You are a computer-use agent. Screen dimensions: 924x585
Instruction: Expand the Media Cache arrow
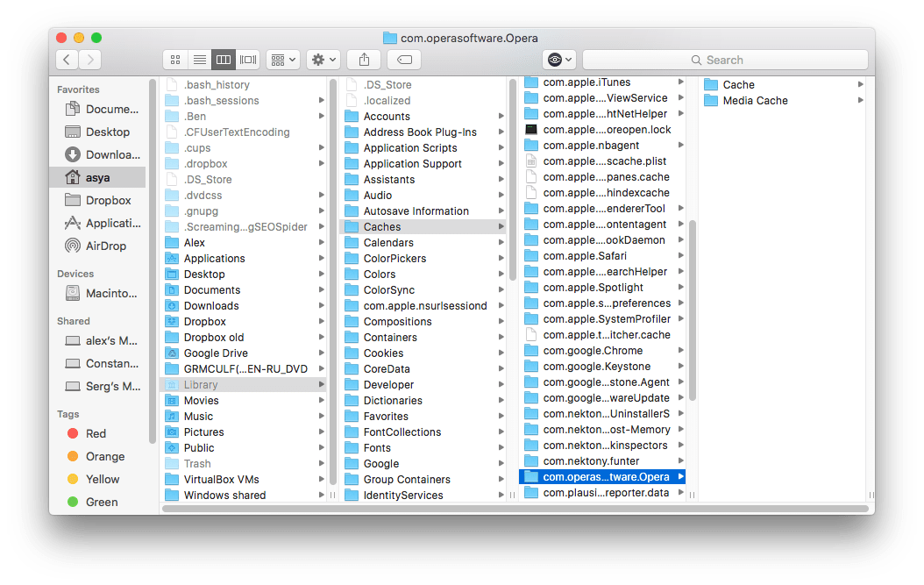861,101
